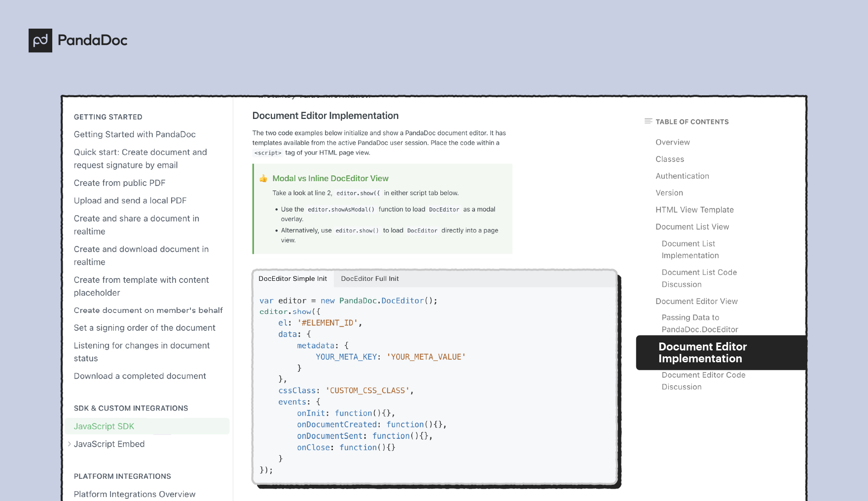Screen dimensions: 868x501
Task: Click the Document Editor Implementation heading
Action: point(325,116)
